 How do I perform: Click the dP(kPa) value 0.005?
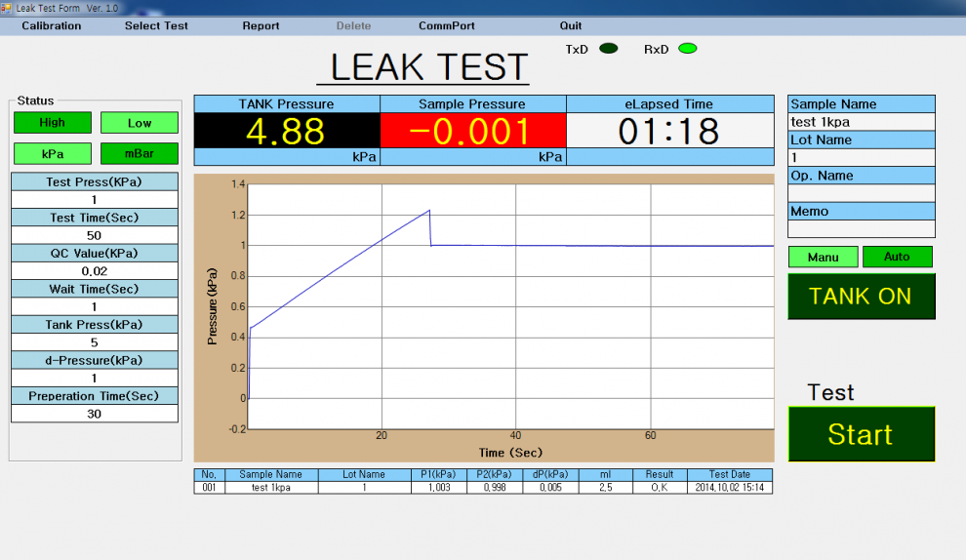point(550,487)
